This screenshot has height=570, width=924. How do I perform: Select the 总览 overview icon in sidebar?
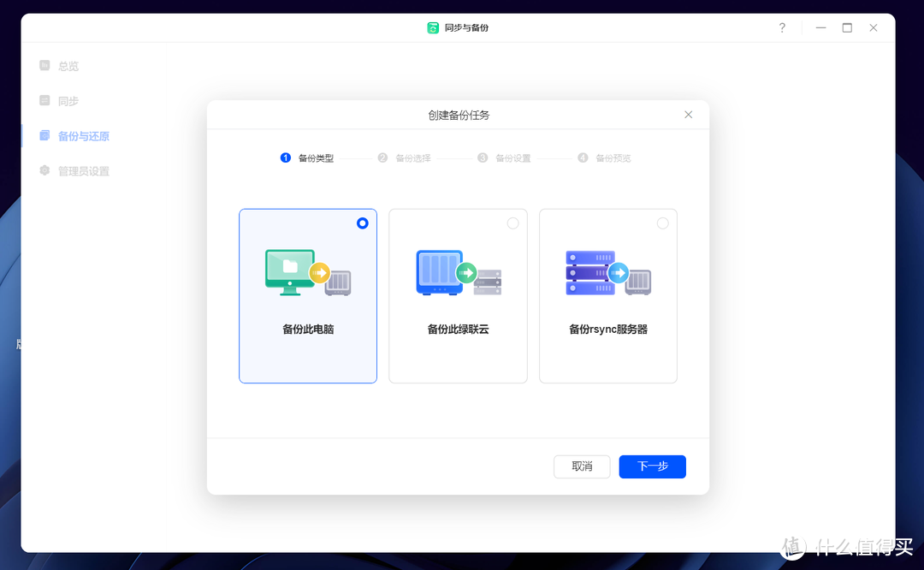pos(44,65)
